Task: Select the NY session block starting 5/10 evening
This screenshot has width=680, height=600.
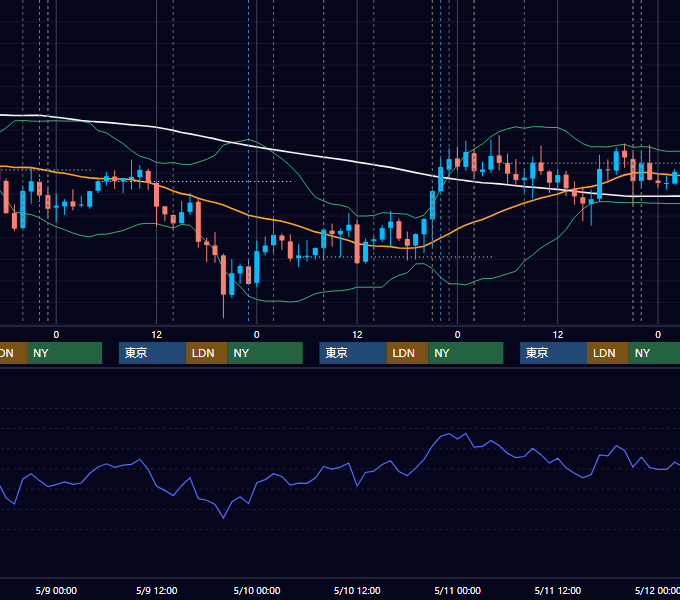Action: [466, 353]
